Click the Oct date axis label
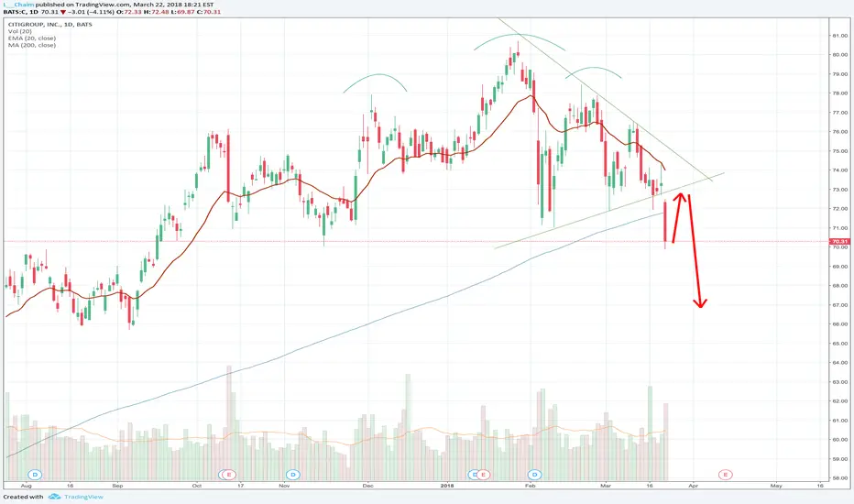Image resolution: width=854 pixels, height=504 pixels. 197,486
